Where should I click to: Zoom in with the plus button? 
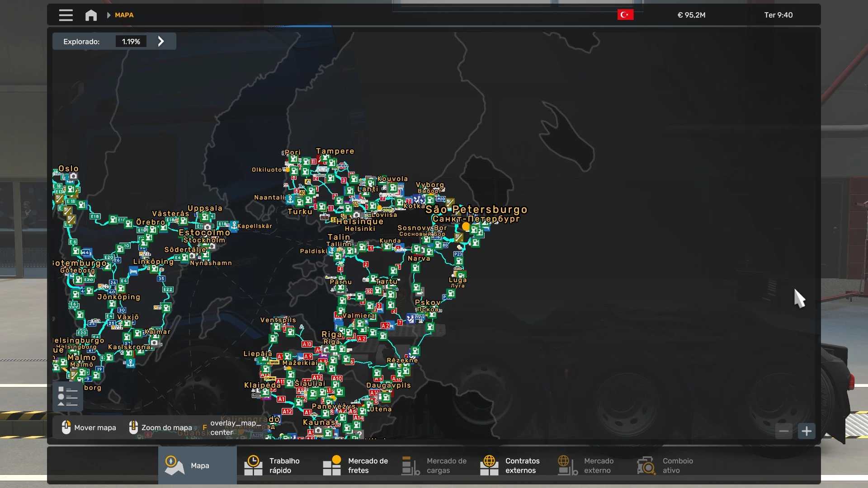(x=807, y=431)
